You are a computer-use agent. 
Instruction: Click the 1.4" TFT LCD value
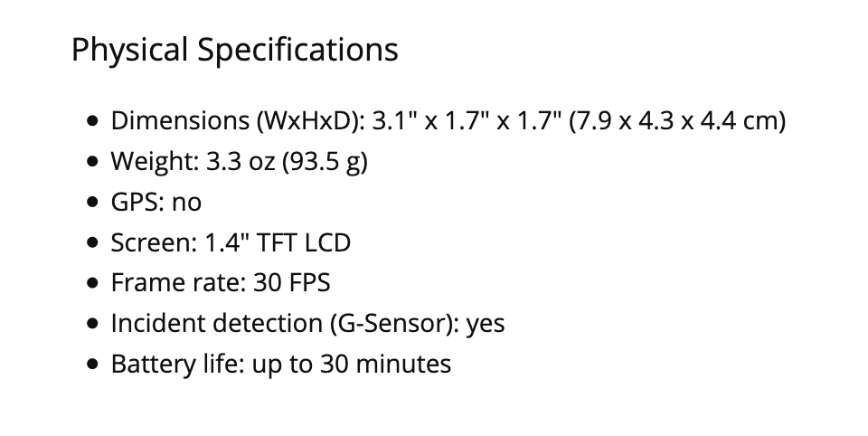point(277,242)
